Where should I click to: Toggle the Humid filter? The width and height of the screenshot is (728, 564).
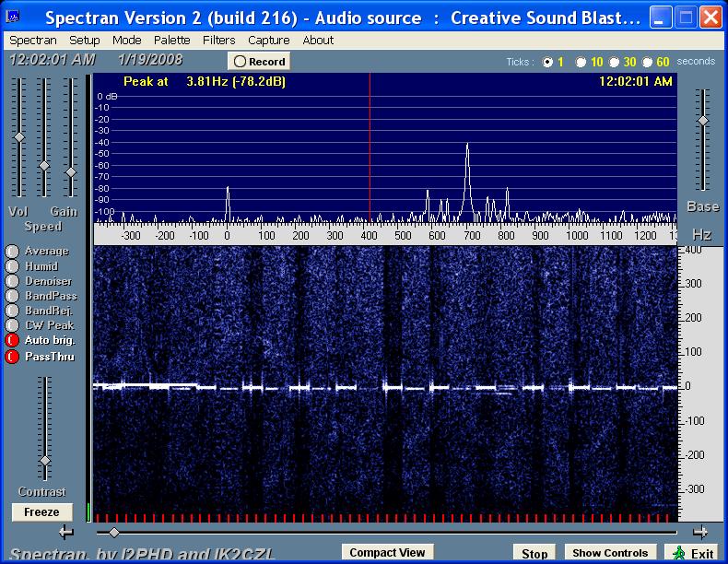pos(12,266)
